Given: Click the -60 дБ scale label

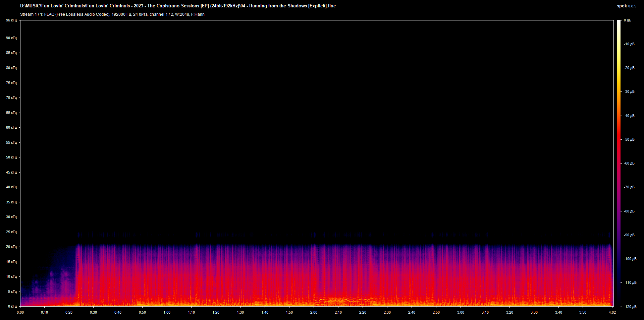Looking at the screenshot, I should pos(629,164).
